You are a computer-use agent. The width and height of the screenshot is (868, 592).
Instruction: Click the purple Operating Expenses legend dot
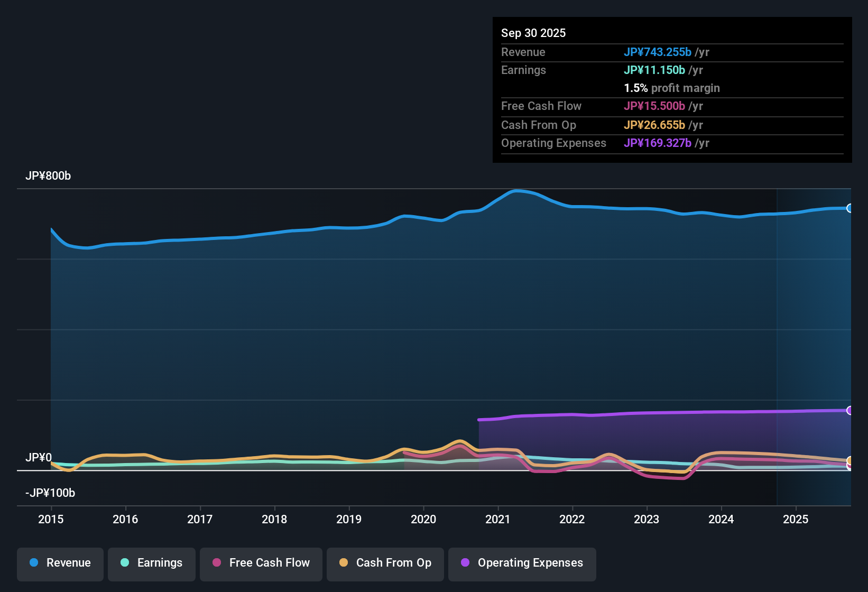(465, 563)
